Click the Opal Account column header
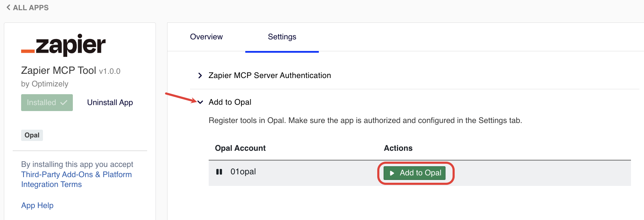 pos(240,148)
